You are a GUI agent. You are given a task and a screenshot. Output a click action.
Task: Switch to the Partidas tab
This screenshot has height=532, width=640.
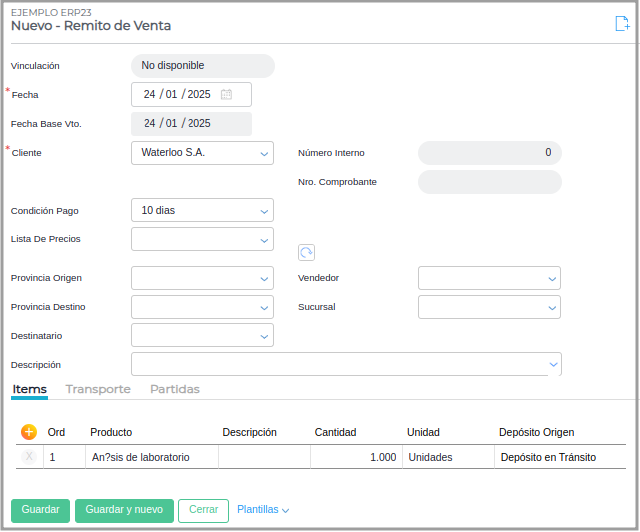pos(175,389)
